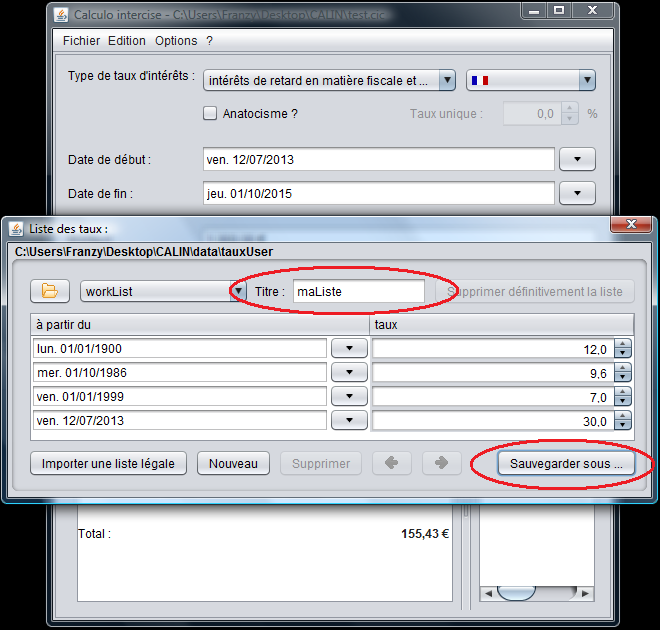Screen dimensions: 660x630
Task: Open date picker for Date de début
Action: (x=577, y=159)
